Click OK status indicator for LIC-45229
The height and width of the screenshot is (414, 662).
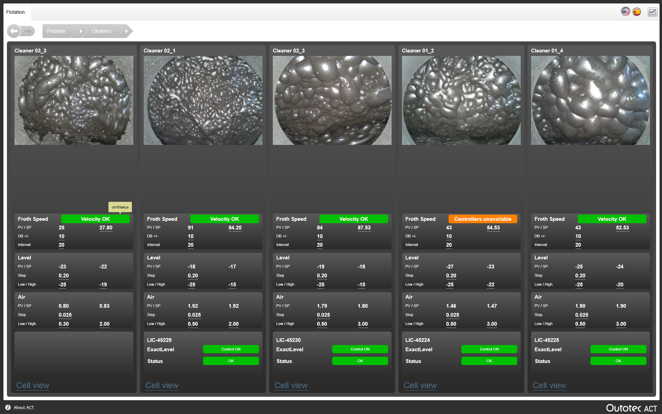point(231,361)
